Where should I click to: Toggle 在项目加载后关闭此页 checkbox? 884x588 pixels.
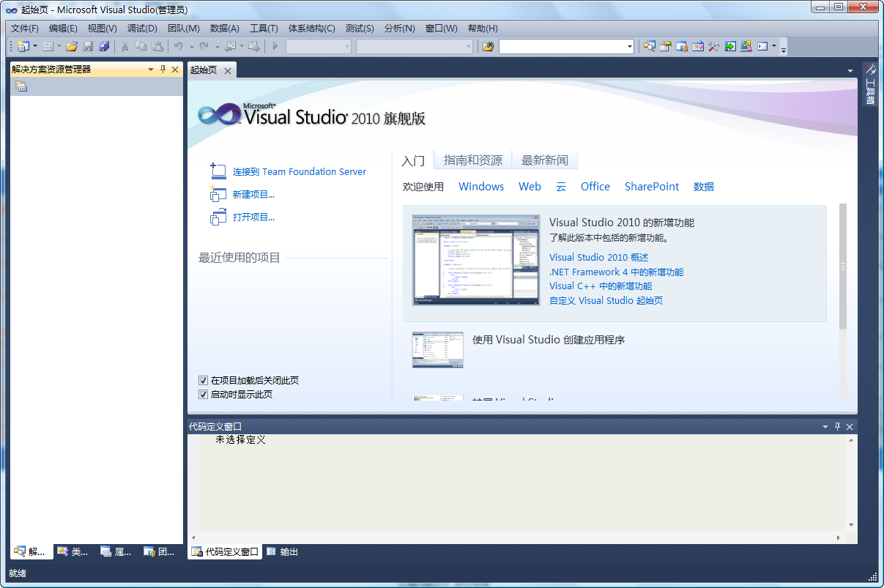click(204, 381)
